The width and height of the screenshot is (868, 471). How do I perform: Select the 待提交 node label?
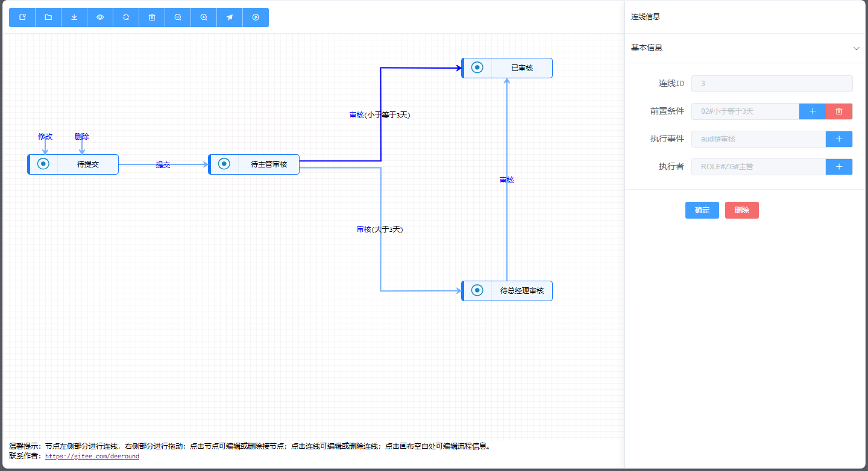pyautogui.click(x=88, y=164)
